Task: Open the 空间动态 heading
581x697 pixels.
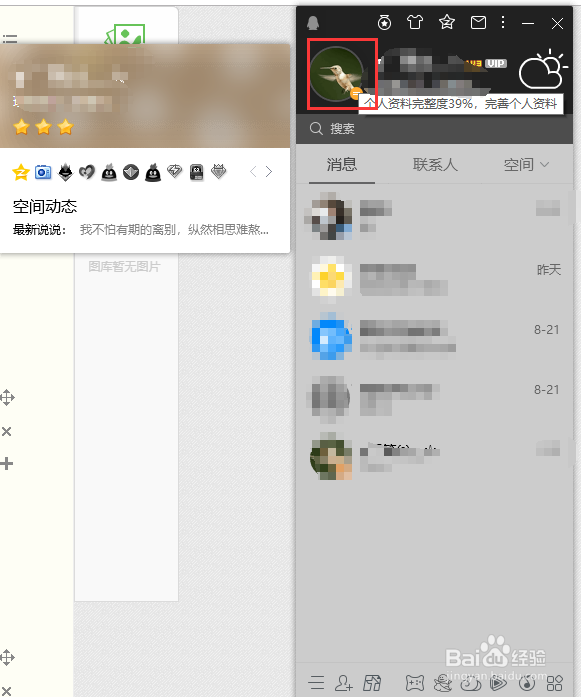Action: click(44, 206)
